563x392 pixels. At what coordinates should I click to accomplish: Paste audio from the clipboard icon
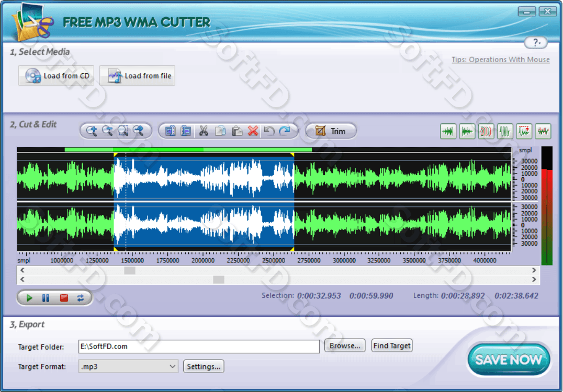pos(237,131)
